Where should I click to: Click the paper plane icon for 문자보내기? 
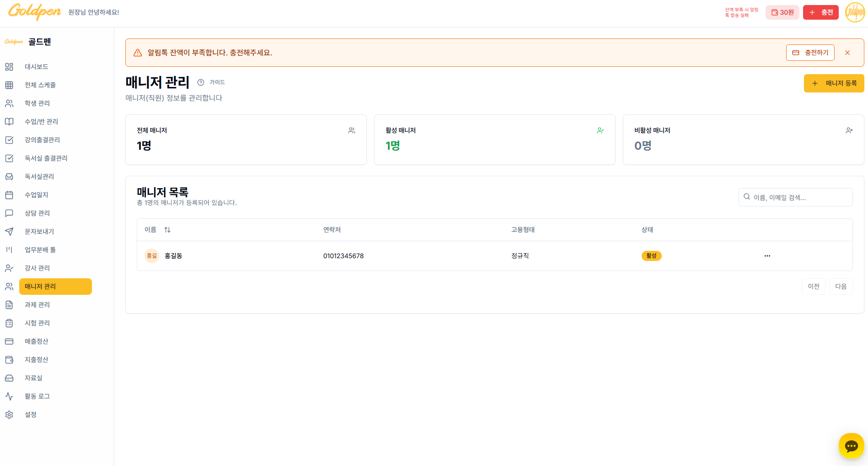(x=9, y=232)
